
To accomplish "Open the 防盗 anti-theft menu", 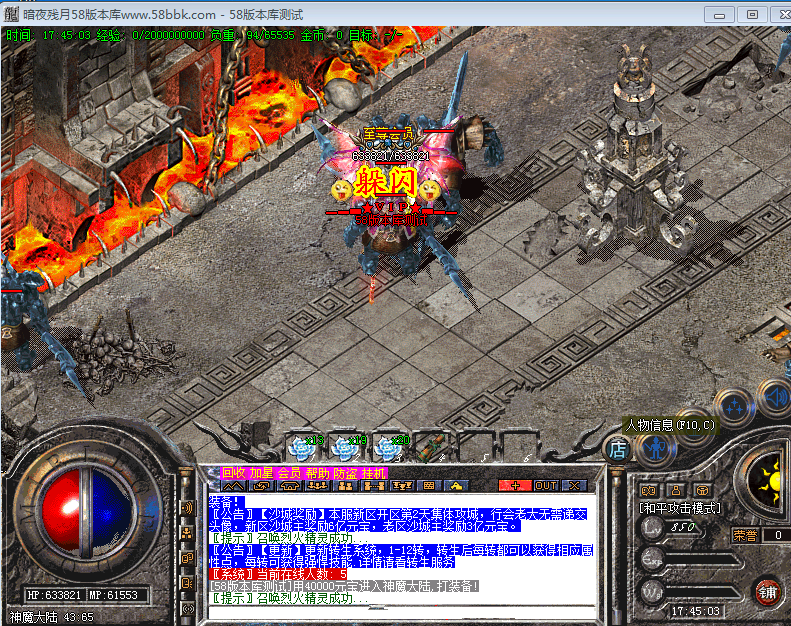I will click(x=345, y=473).
